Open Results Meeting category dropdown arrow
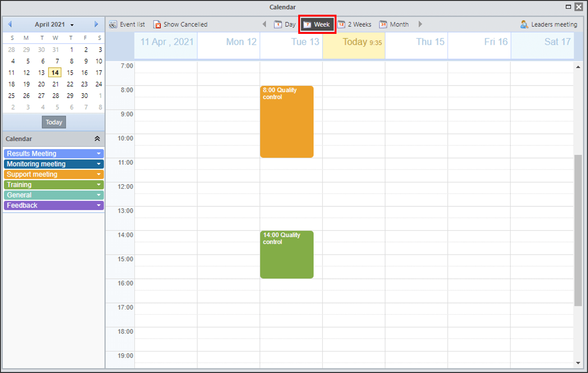588x373 pixels. (99, 154)
